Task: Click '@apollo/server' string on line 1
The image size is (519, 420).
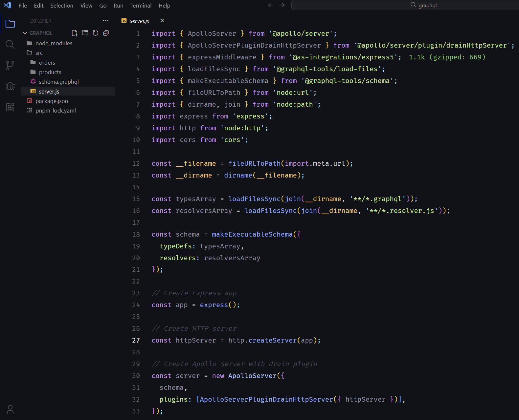Action: pos(301,33)
